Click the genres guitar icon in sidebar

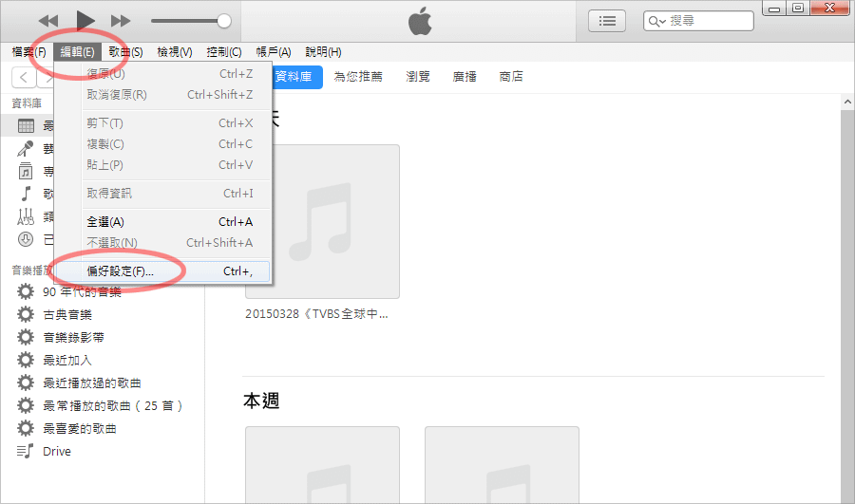[x=26, y=216]
